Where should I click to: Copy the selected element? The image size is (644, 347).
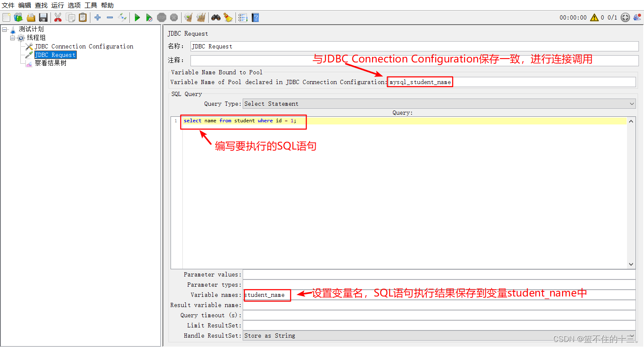(70, 17)
